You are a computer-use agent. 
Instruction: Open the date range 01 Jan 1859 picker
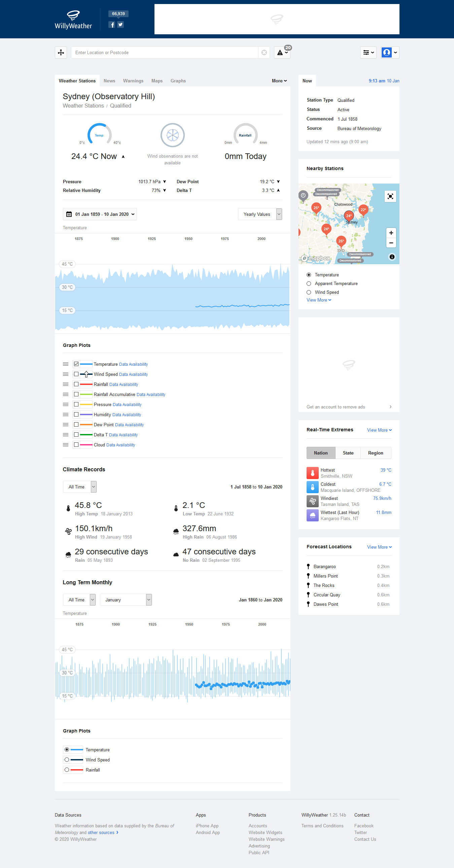[x=100, y=214]
